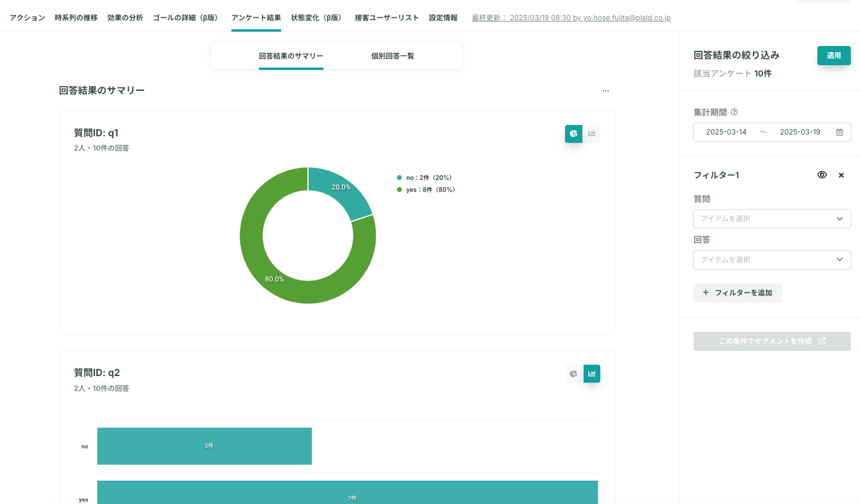Screen dimensions: 861x504
Task: Switch q2 chart to pie view
Action: pos(573,374)
